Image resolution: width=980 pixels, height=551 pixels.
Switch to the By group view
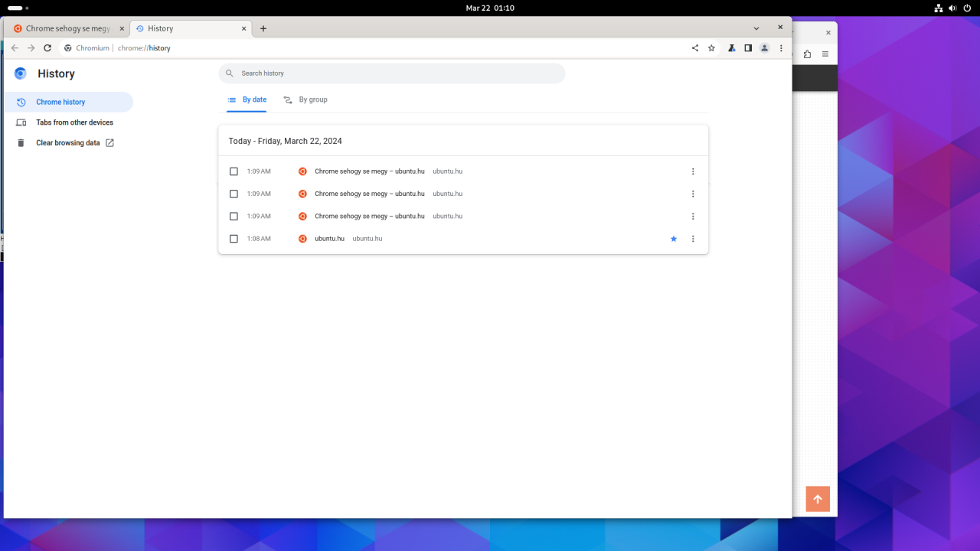coord(305,99)
